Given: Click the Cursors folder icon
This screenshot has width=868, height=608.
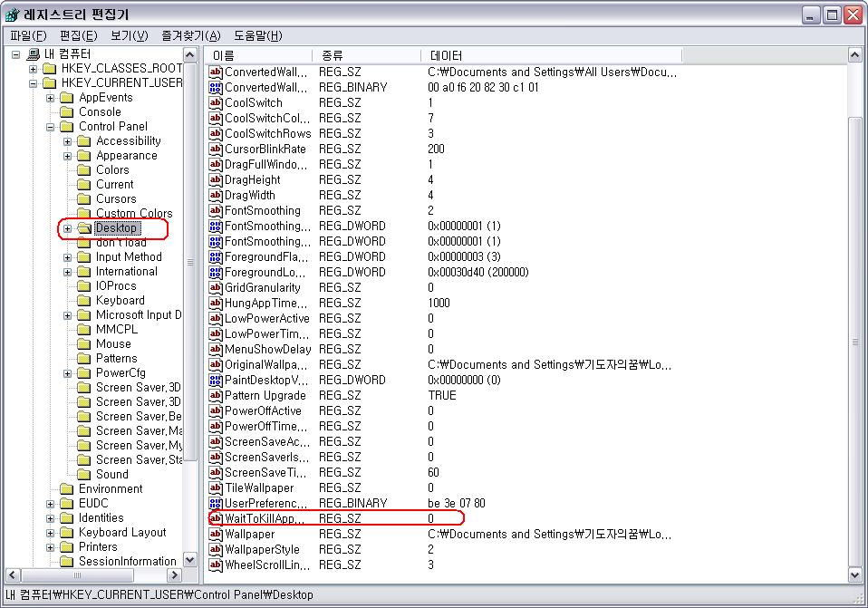Looking at the screenshot, I should click(83, 198).
